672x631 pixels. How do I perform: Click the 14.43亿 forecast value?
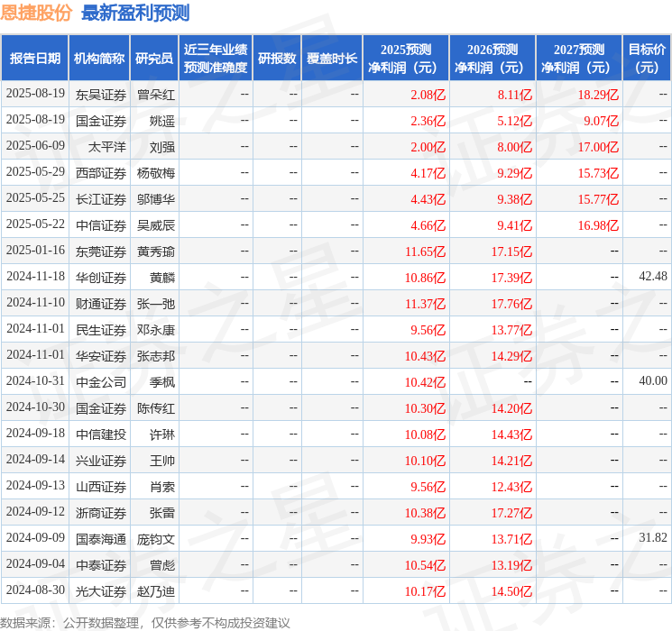point(511,434)
